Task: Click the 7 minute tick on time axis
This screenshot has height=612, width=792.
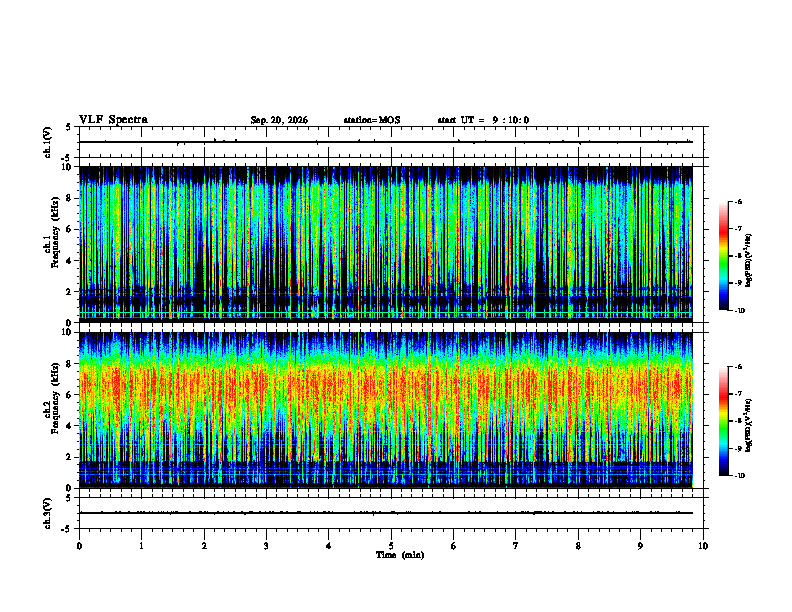Action: coord(516,546)
